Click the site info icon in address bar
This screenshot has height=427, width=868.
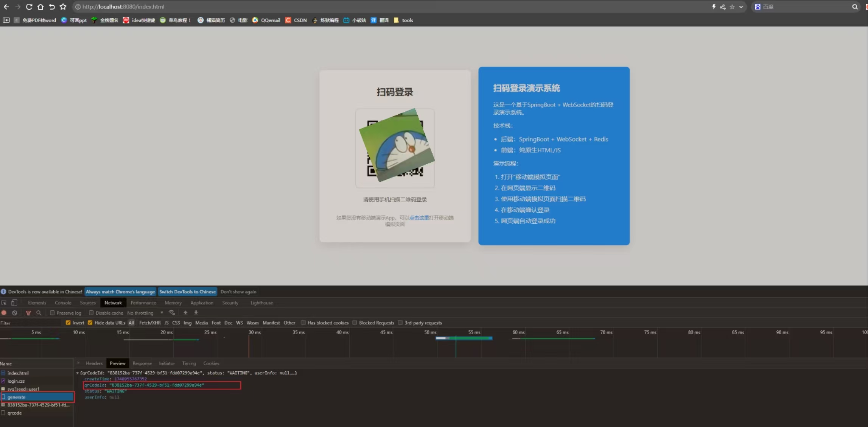click(78, 7)
